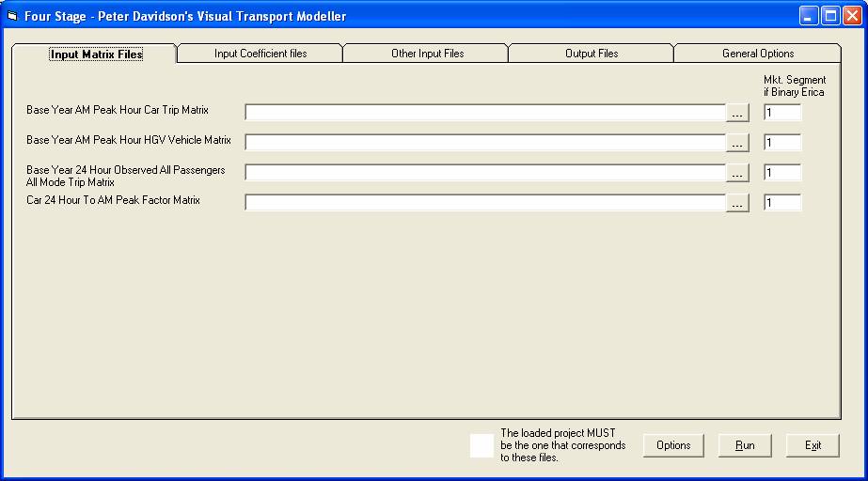This screenshot has height=481, width=868.
Task: Click the 'Car 24 Hour To AM Peak Factor Matrix' label
Action: [x=113, y=200]
